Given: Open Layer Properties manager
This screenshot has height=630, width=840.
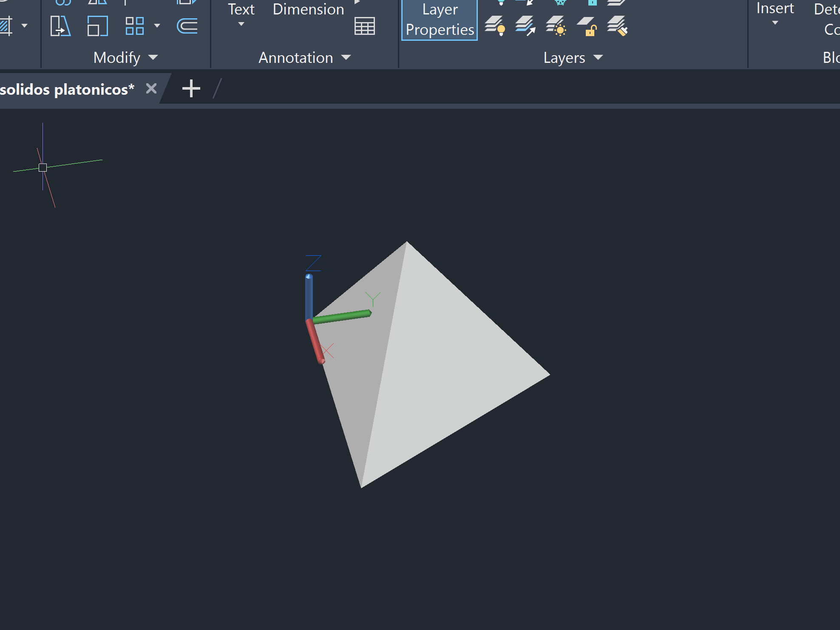Looking at the screenshot, I should tap(440, 20).
